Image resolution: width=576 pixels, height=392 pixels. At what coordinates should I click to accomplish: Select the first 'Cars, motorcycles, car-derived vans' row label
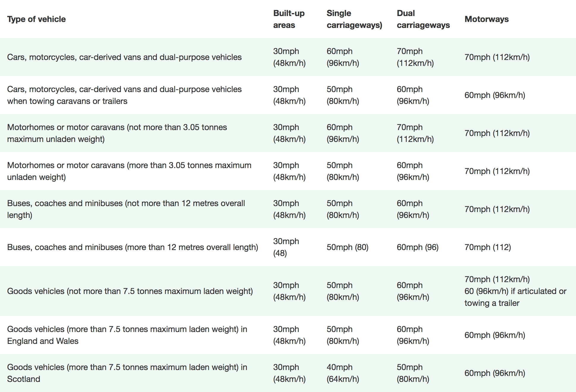tap(124, 57)
